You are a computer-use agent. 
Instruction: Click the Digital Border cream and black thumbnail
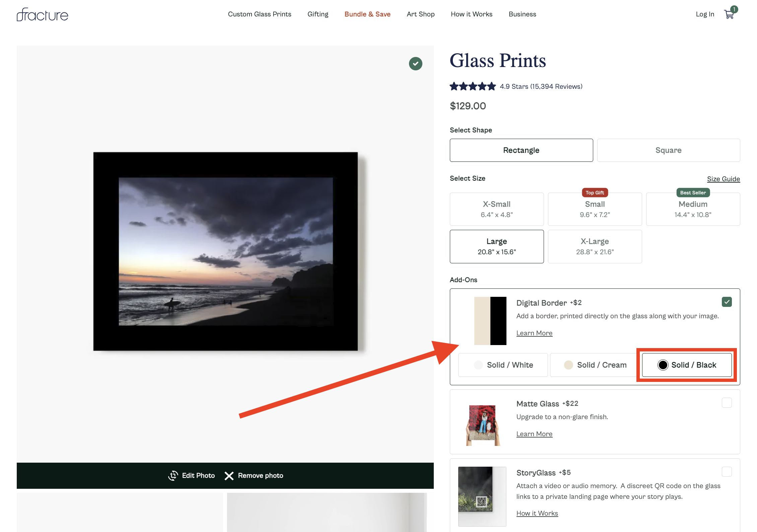[490, 321]
